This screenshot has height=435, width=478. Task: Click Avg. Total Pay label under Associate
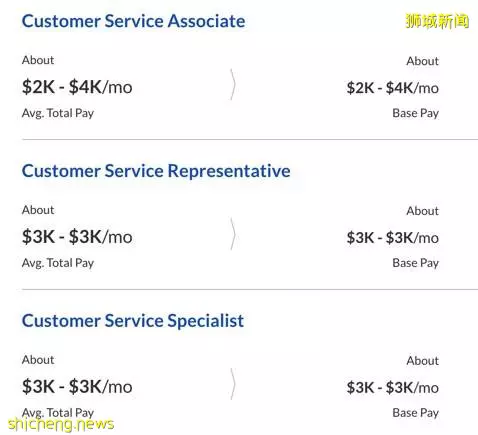pos(58,113)
